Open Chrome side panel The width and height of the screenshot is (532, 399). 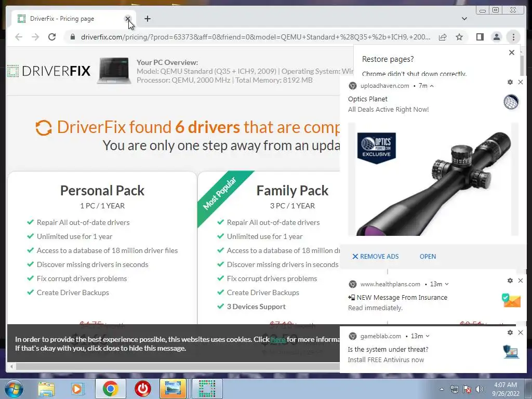[x=480, y=37]
